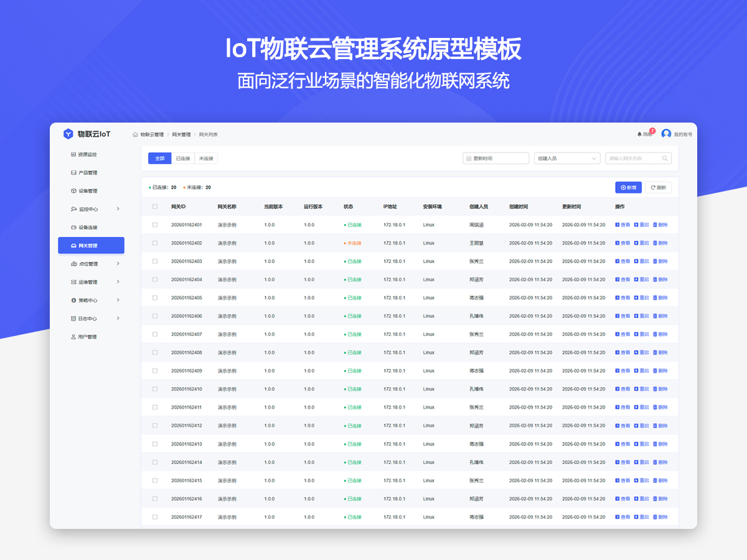Check the box for gateway 202601162401
Image resolution: width=747 pixels, height=560 pixels.
point(155,225)
